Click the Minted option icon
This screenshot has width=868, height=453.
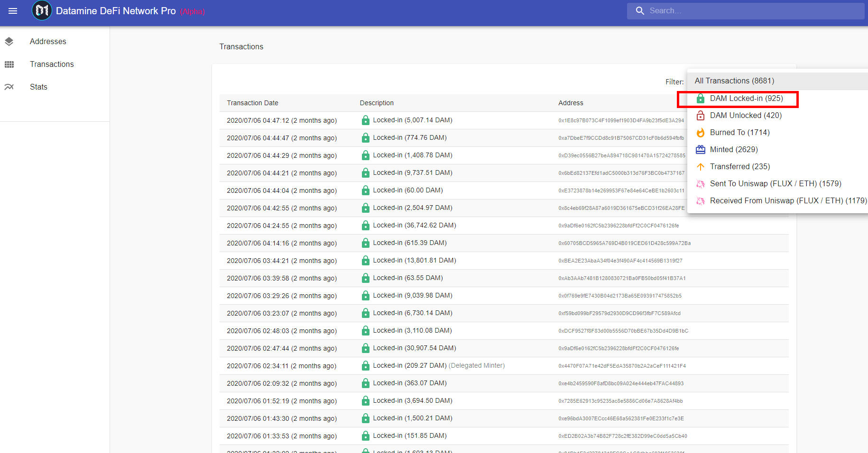point(701,150)
